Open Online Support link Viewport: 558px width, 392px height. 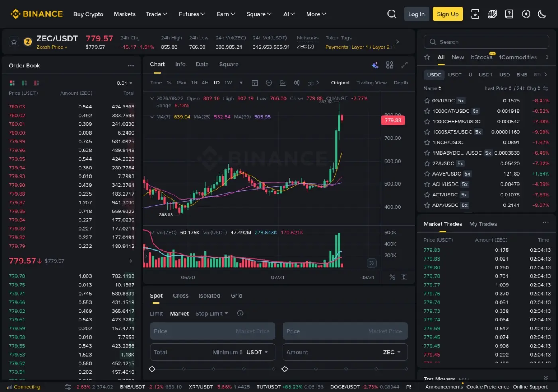pos(530,387)
